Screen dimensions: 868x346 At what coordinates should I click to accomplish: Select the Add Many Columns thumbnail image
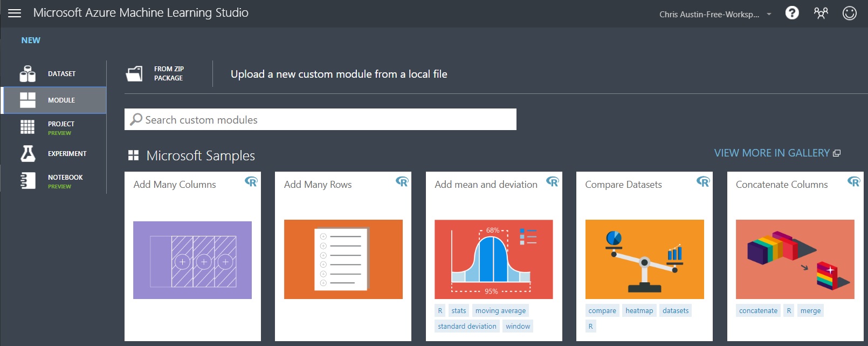(x=192, y=260)
